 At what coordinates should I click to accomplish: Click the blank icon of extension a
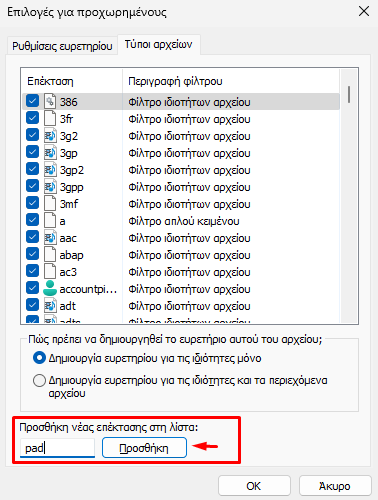click(50, 220)
